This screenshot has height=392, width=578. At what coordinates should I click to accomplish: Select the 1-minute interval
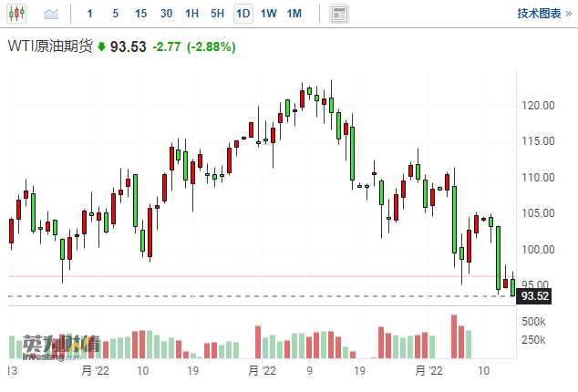coord(88,14)
